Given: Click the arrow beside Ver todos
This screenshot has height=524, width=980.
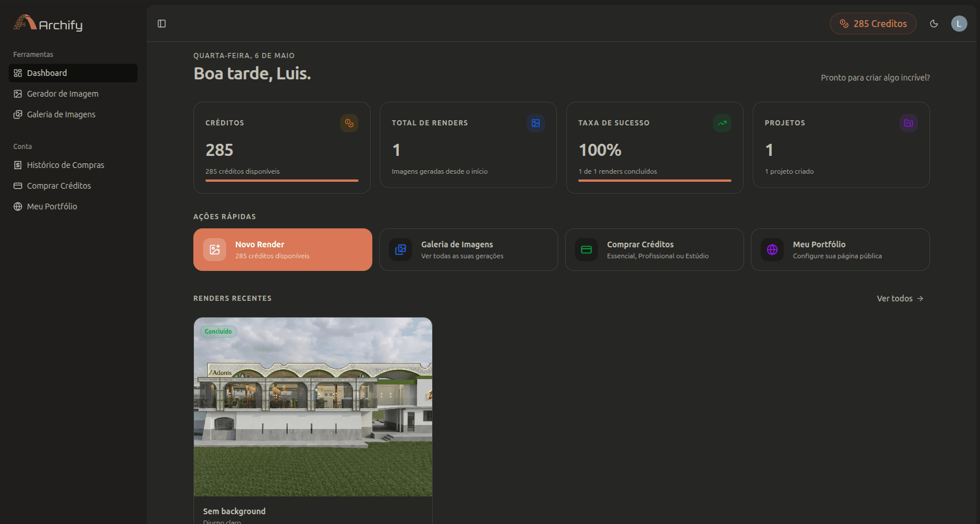Looking at the screenshot, I should point(920,299).
